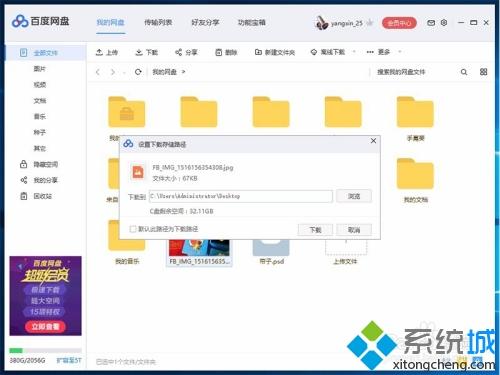Click the 上传文件 placeholder tile
The height and width of the screenshot is (375, 500).
click(x=346, y=252)
